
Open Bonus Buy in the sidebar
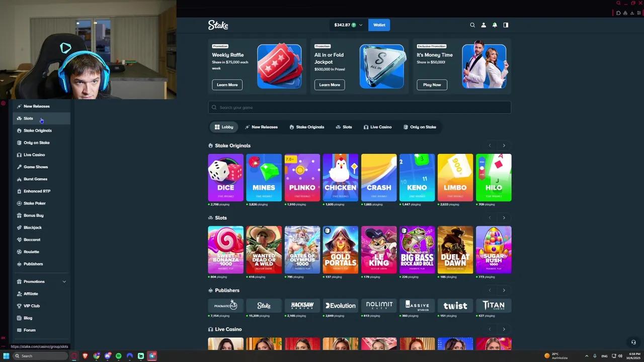coord(42,215)
